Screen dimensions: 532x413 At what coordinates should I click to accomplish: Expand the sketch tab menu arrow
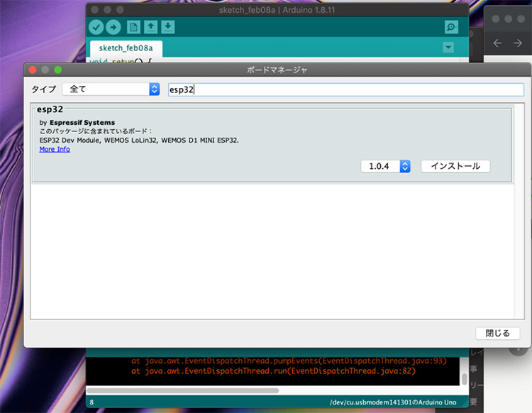pos(448,47)
